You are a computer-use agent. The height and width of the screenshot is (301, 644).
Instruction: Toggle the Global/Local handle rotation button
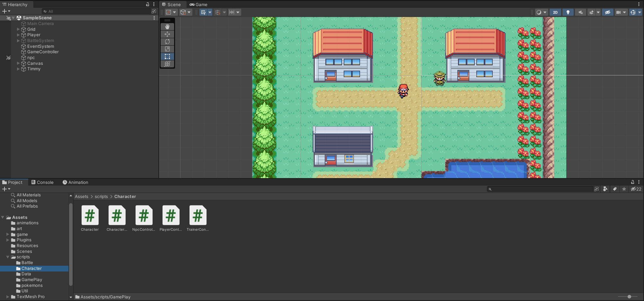(x=185, y=12)
